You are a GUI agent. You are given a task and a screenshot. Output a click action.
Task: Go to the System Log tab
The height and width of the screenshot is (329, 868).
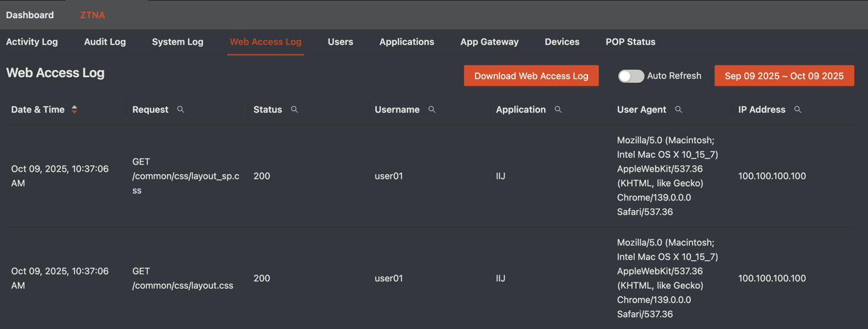point(177,41)
